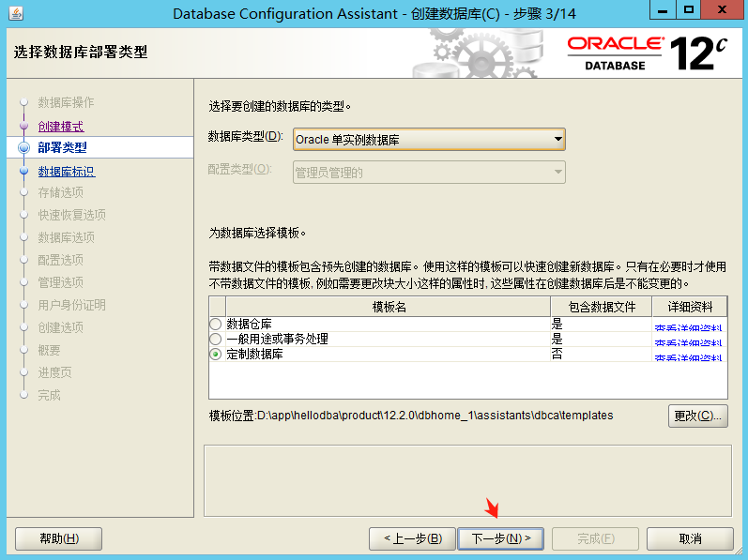This screenshot has width=748, height=560.
Task: Click the 更改(C)... button
Action: click(698, 416)
